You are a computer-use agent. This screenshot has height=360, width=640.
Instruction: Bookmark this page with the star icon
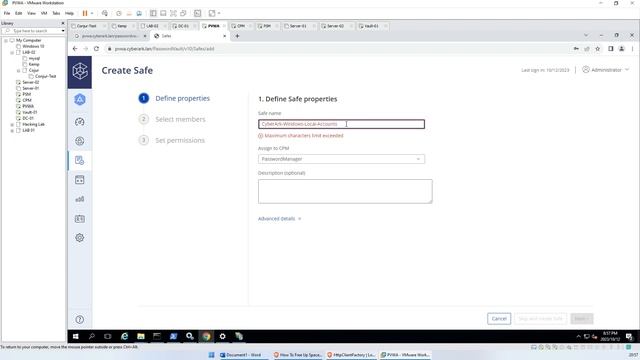598,49
